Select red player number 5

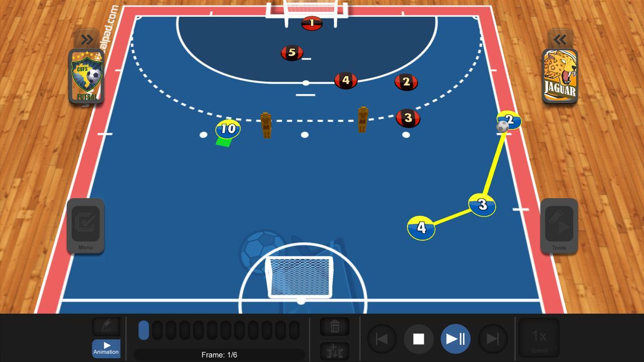292,52
